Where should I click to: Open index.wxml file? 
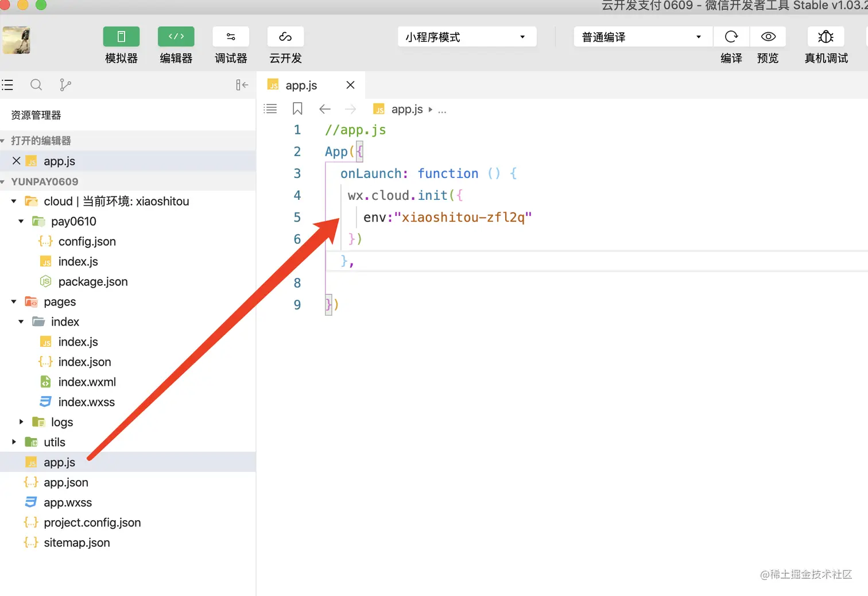[x=87, y=382]
